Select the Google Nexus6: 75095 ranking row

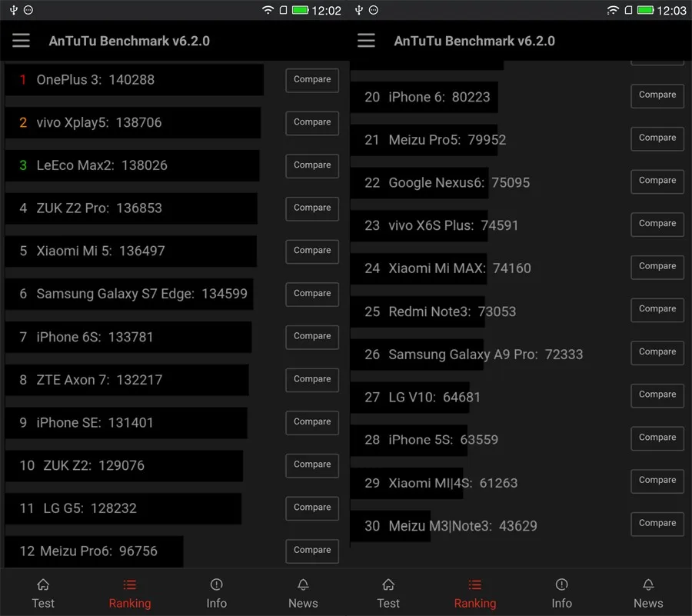click(x=441, y=183)
